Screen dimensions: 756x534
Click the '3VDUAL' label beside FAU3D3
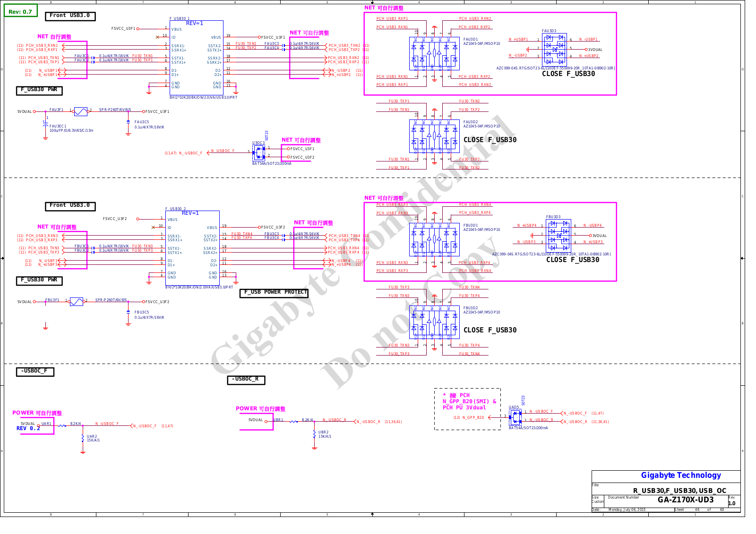(595, 50)
